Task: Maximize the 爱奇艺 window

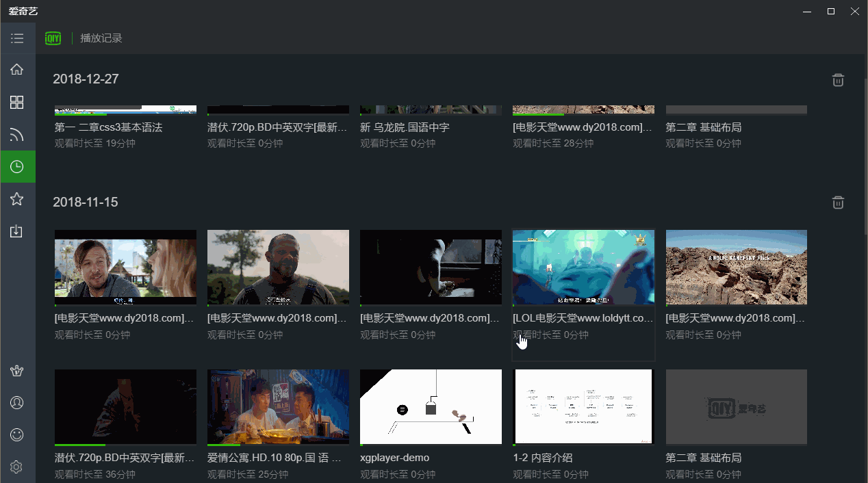Action: click(x=831, y=12)
